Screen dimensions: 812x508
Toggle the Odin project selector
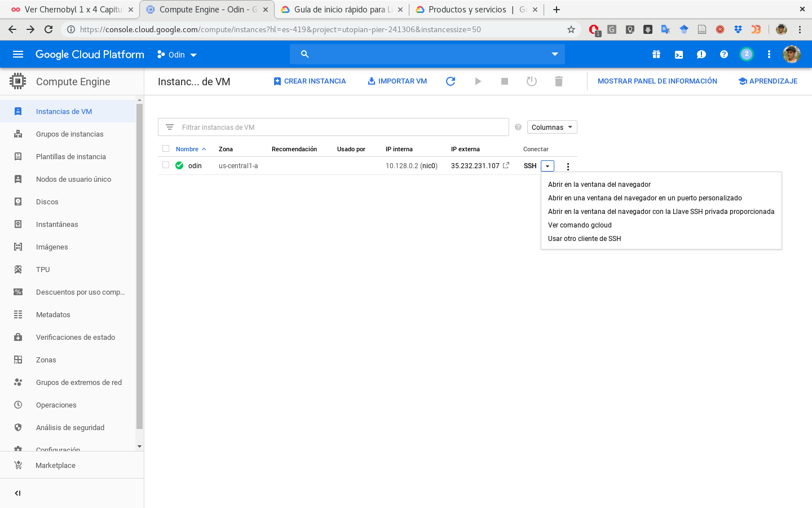(176, 54)
